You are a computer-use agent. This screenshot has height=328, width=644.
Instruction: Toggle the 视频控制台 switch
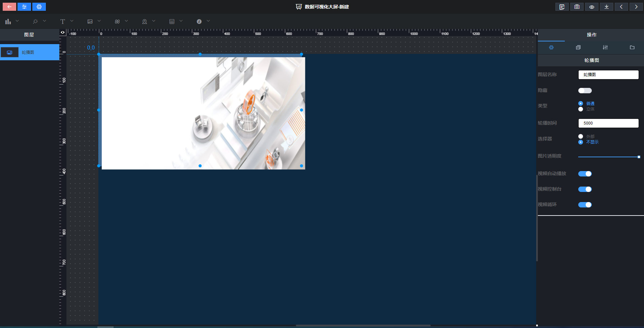[585, 189]
